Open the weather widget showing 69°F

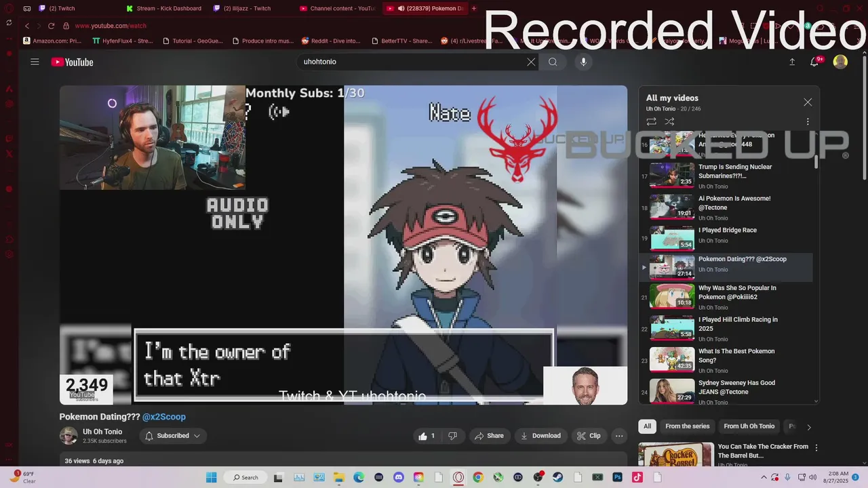point(22,477)
